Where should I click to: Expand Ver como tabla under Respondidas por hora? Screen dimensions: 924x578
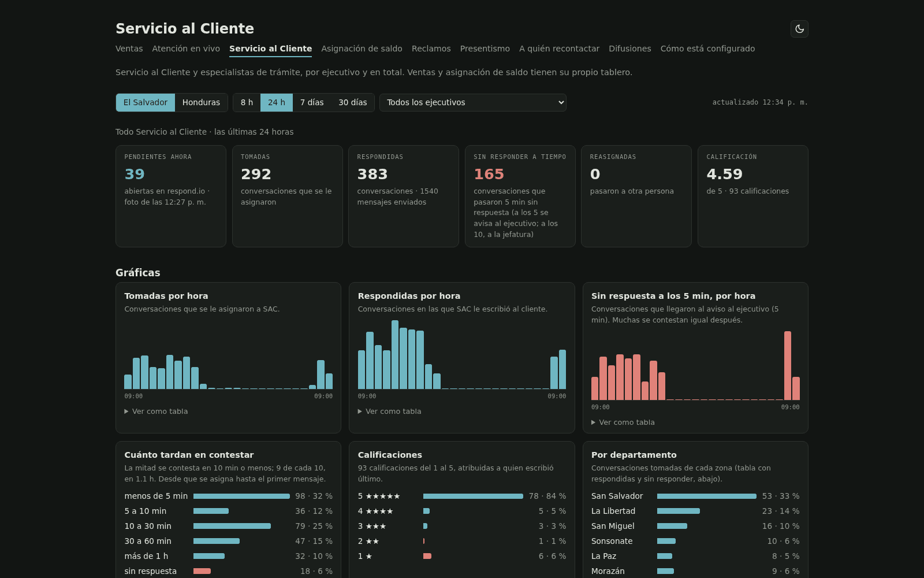[390, 412]
